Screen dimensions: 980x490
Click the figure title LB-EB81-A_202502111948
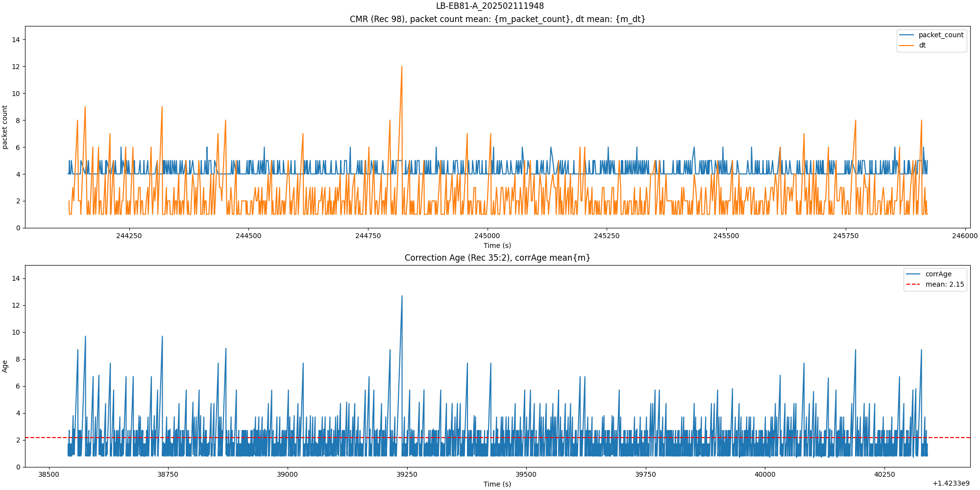[490, 6]
